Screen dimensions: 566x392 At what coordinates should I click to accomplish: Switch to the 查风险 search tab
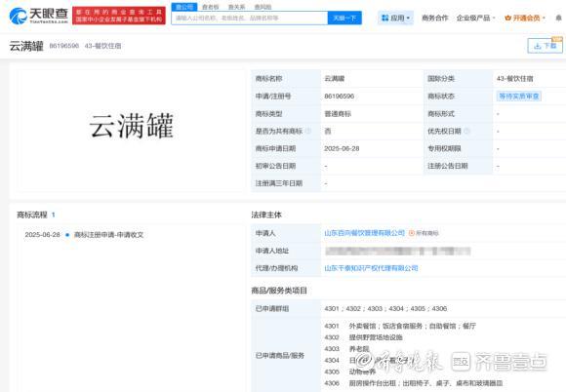[263, 7]
